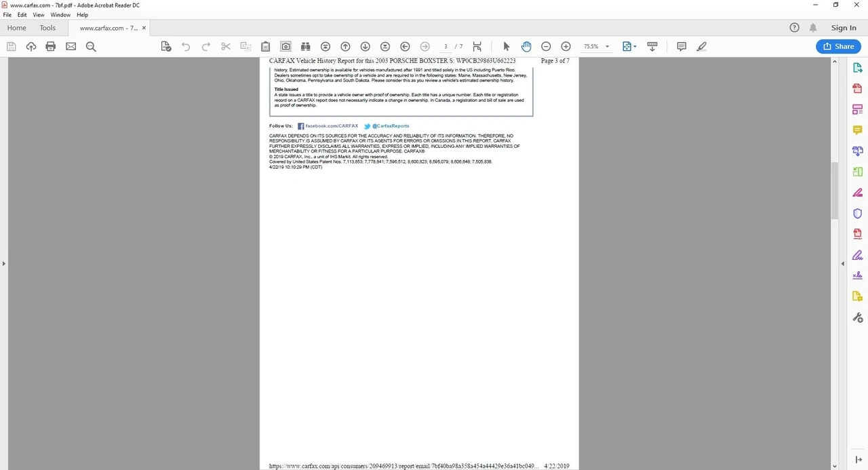Image resolution: width=868 pixels, height=470 pixels.
Task: Go to previous view arrow
Action: 405,46
